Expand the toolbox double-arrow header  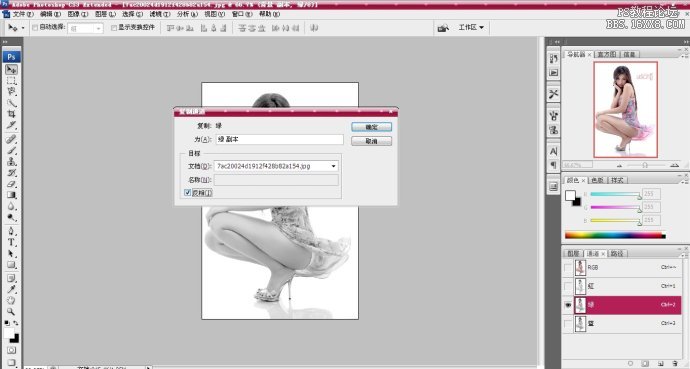click(5, 42)
